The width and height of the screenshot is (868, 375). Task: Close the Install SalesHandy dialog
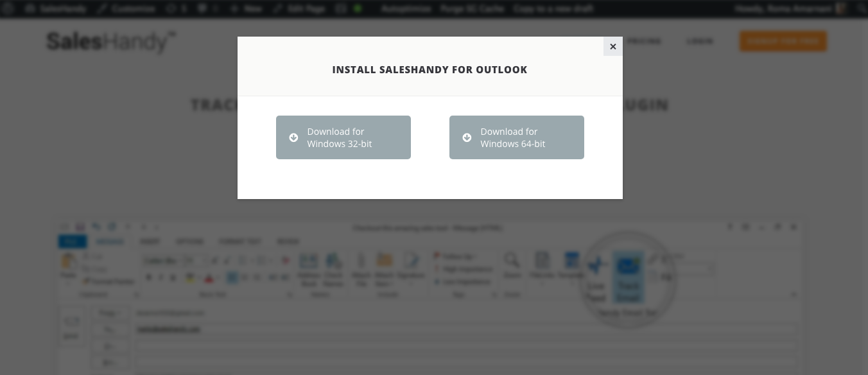pos(613,46)
